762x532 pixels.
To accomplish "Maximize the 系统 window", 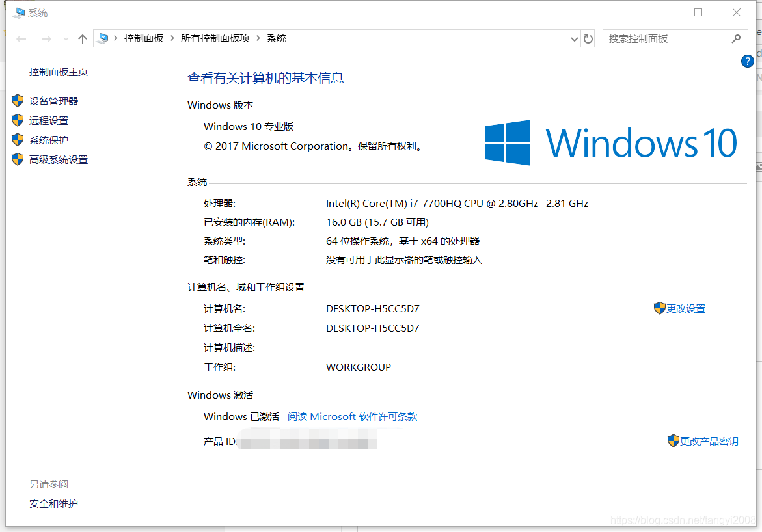I will (698, 12).
